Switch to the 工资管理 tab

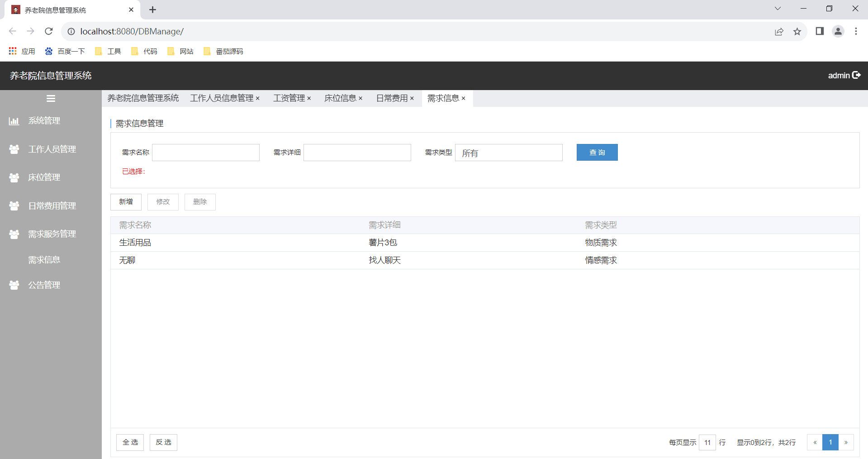click(x=289, y=98)
